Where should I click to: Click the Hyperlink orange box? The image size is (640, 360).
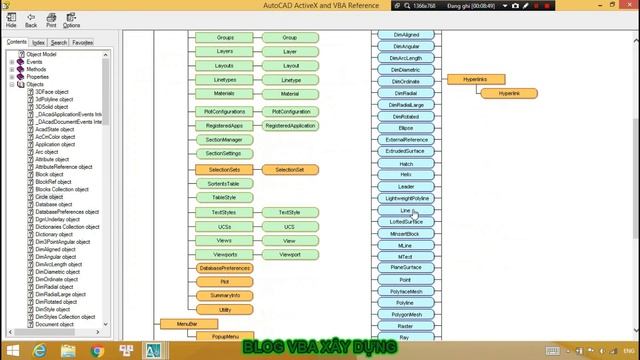point(509,93)
